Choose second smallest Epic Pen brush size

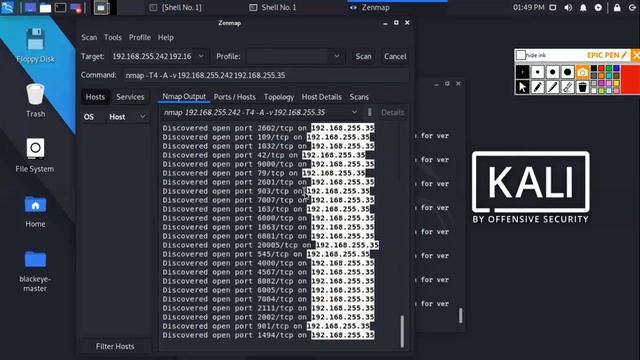pyautogui.click(x=538, y=72)
